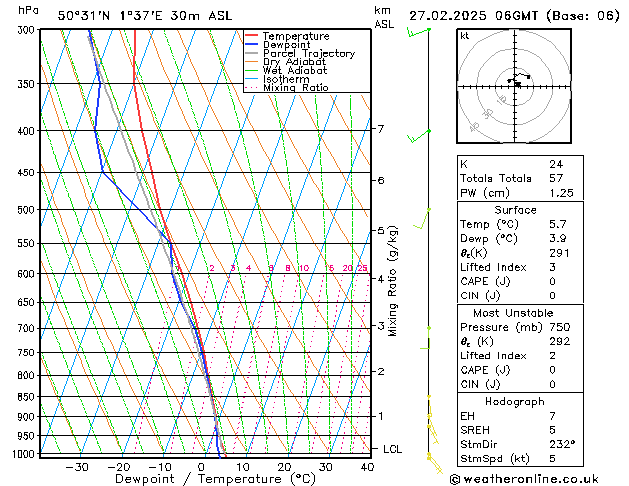Click the Dewpoint / Temperature axis label
The width and height of the screenshot is (629, 486).
(x=203, y=479)
